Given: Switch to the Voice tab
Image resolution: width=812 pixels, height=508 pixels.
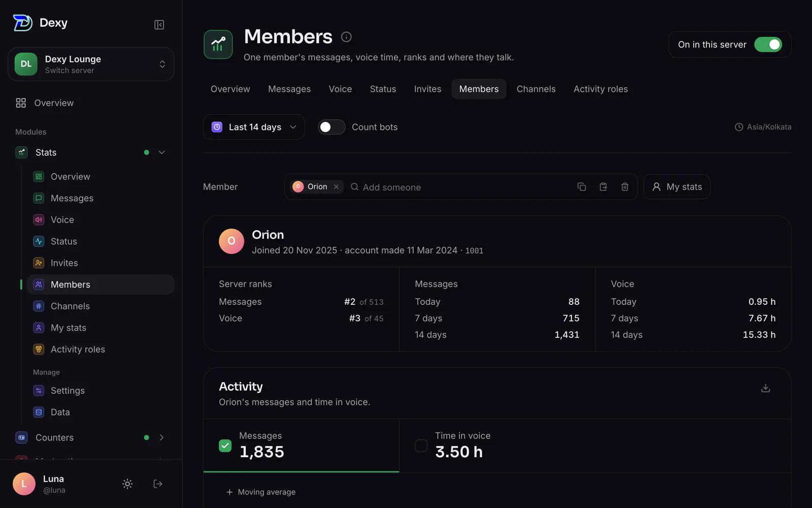Looking at the screenshot, I should click(x=340, y=89).
